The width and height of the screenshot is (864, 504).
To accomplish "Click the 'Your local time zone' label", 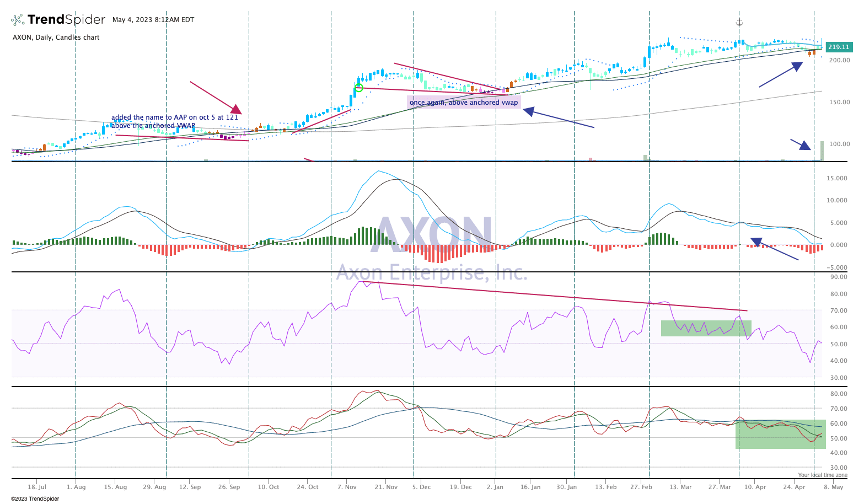I will (823, 475).
